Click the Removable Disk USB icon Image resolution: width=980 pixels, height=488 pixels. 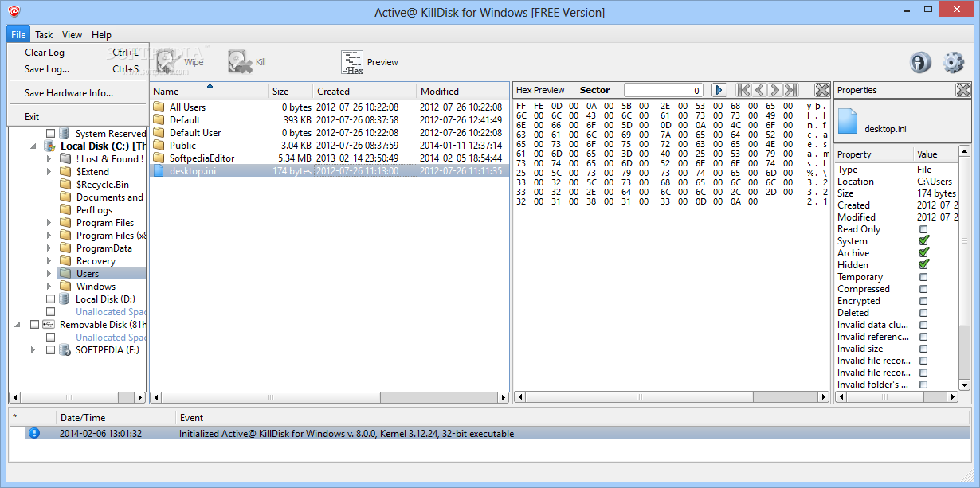pos(49,324)
